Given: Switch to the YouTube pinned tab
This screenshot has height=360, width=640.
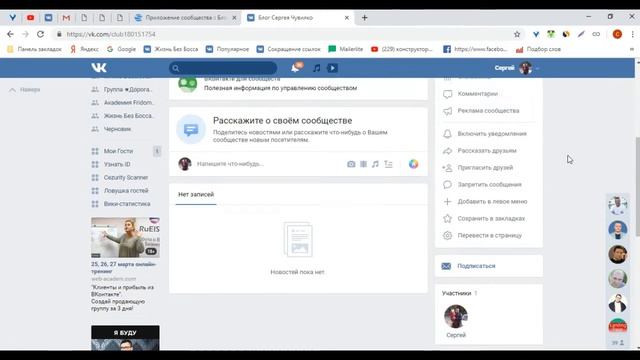Looking at the screenshot, I should pyautogui.click(x=31, y=18).
